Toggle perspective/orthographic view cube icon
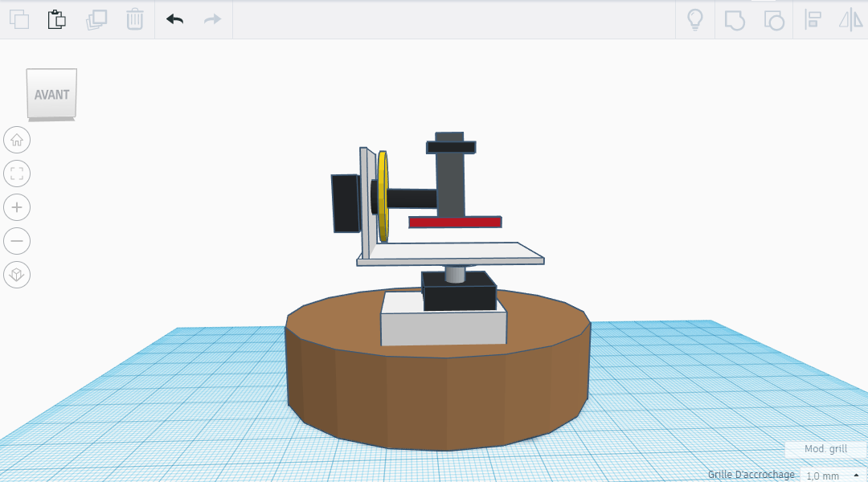 tap(17, 275)
